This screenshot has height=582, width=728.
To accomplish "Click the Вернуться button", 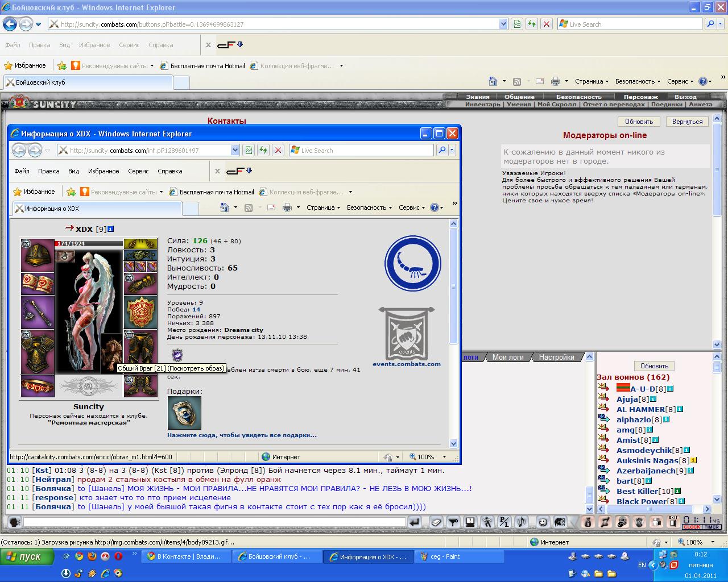I will coord(687,122).
